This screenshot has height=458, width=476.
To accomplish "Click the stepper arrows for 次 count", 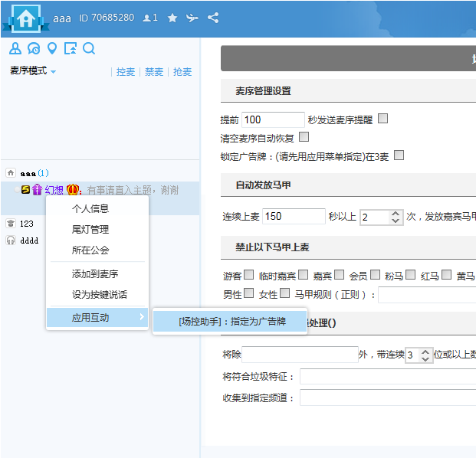I will tap(396, 217).
